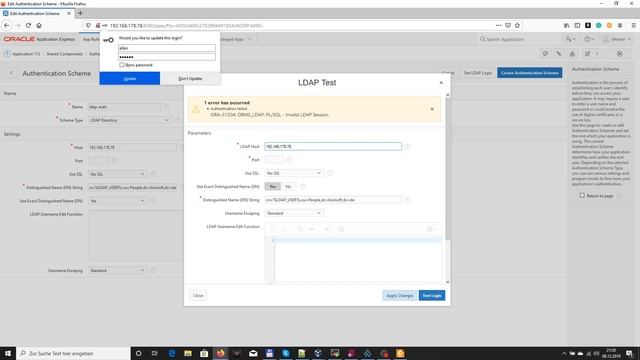640x360 pixels.
Task: Open File Explorer from taskbar
Action: [188, 353]
